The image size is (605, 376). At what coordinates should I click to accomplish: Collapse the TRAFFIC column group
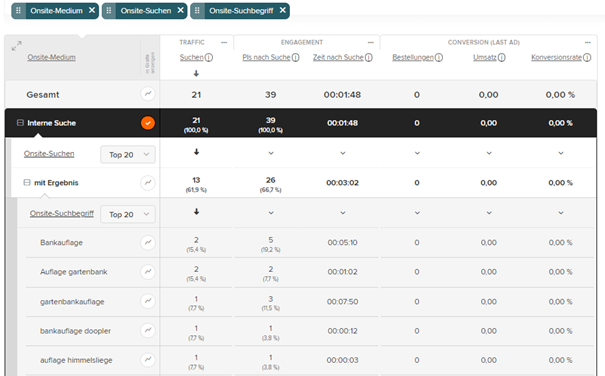click(x=224, y=42)
